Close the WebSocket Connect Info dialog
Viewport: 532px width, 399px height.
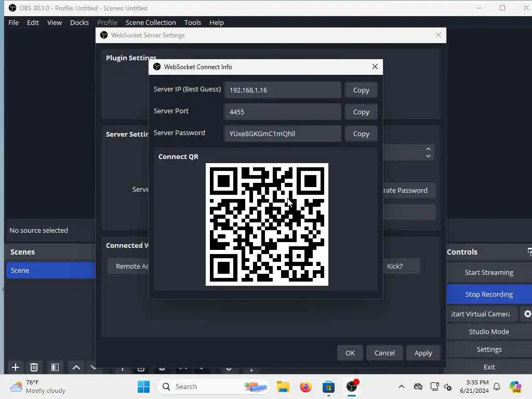click(x=375, y=67)
